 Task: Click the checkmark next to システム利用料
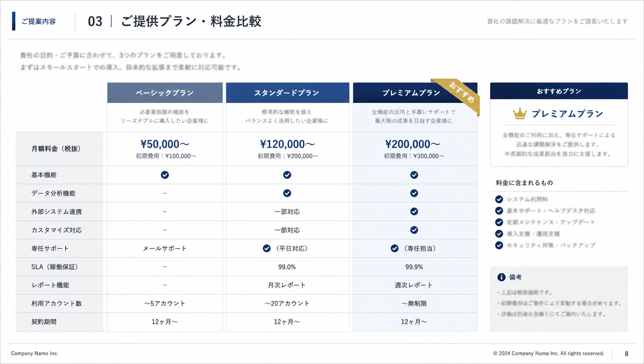pos(499,199)
